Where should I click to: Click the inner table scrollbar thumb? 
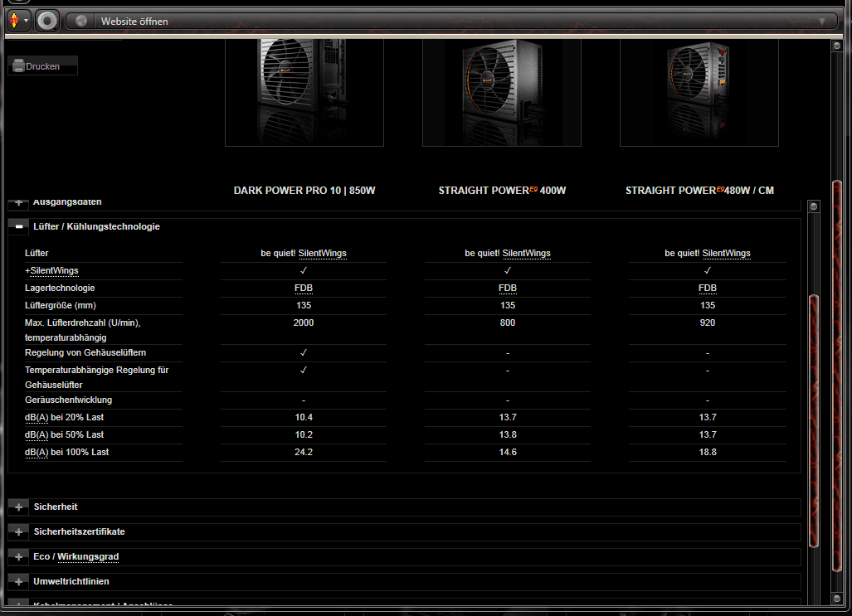(x=813, y=421)
